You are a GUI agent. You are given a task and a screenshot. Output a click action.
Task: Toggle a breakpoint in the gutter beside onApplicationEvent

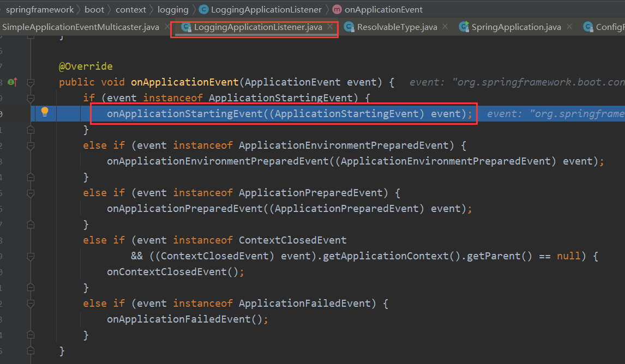(x=23, y=82)
